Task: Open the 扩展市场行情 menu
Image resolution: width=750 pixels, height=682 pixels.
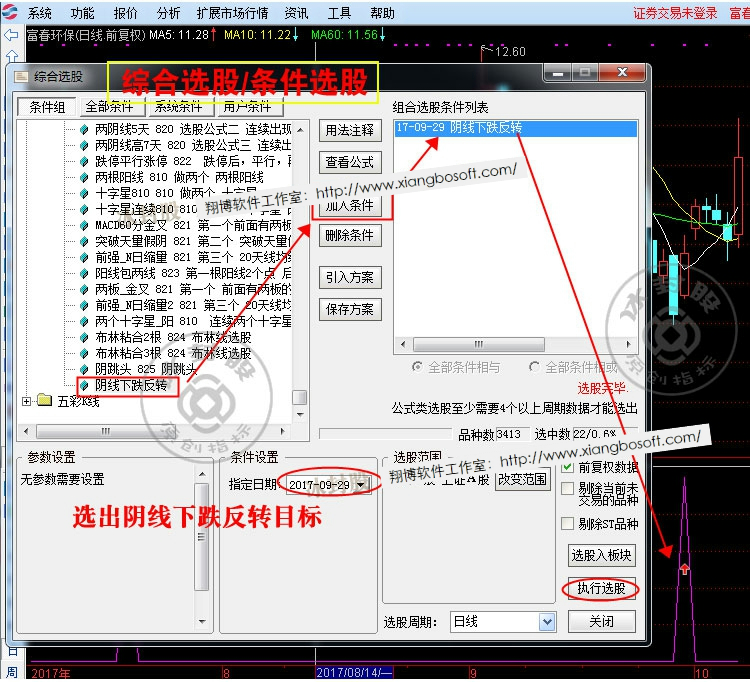Action: pos(232,13)
